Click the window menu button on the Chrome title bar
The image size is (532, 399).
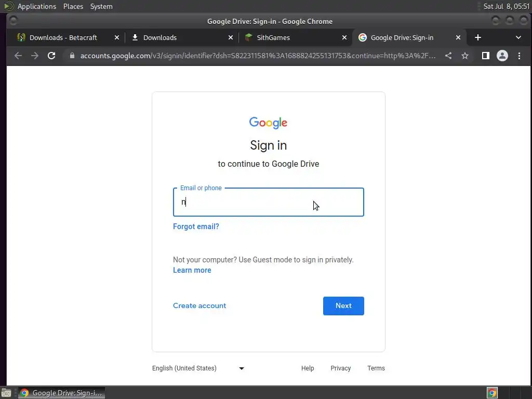pyautogui.click(x=14, y=21)
